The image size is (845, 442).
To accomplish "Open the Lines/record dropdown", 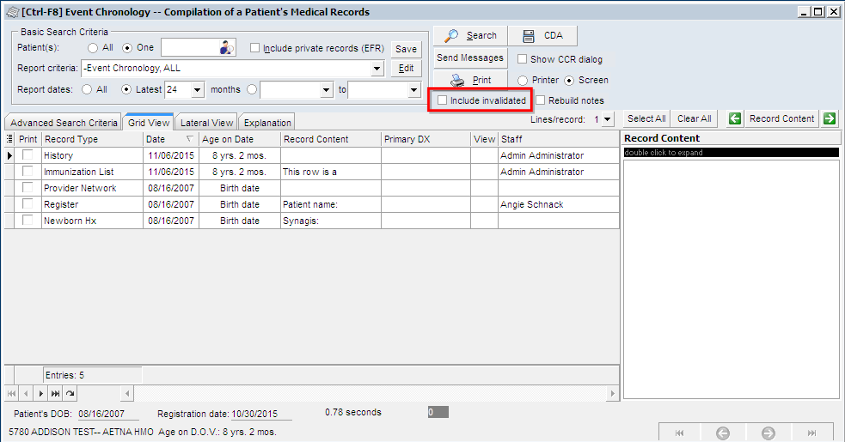I will pos(607,119).
